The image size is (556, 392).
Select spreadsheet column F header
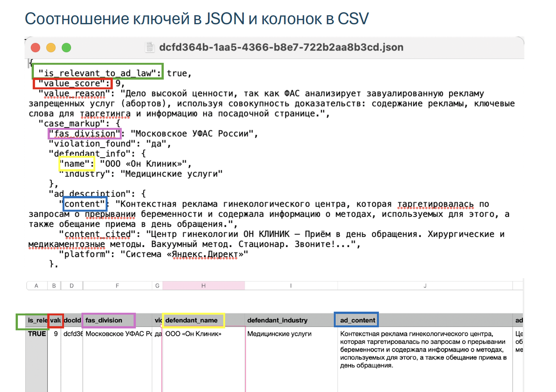pos(117,285)
